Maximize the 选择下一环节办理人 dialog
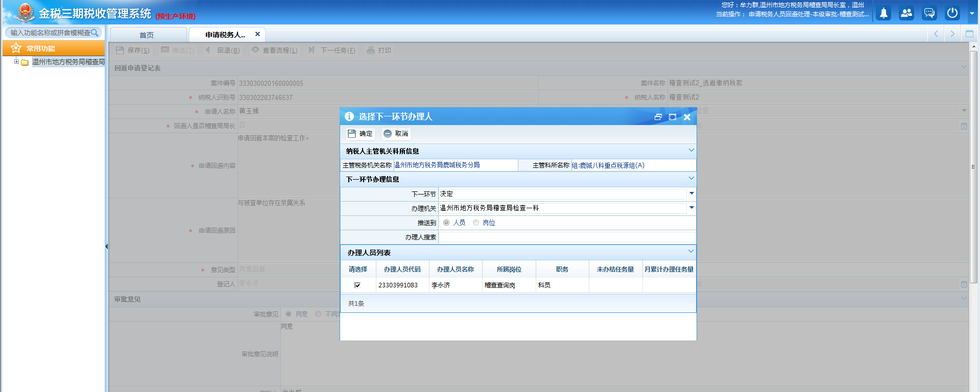Image resolution: width=980 pixels, height=392 pixels. (x=673, y=117)
